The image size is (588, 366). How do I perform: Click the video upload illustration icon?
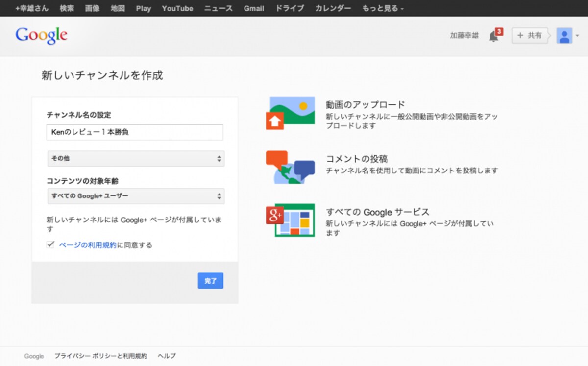(290, 113)
